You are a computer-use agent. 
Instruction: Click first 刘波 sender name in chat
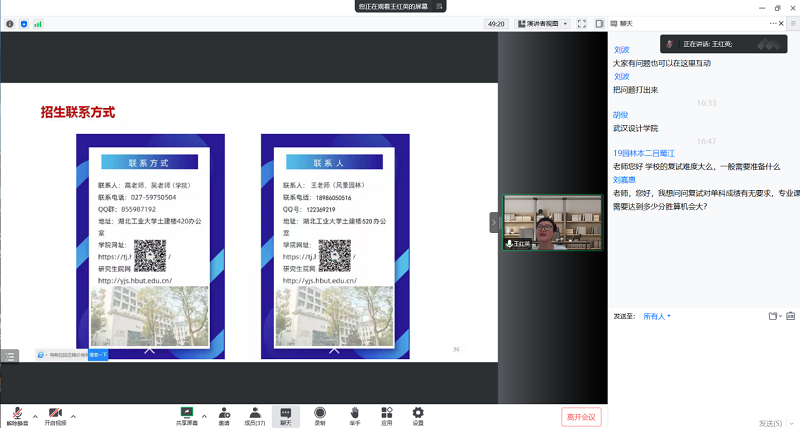621,50
